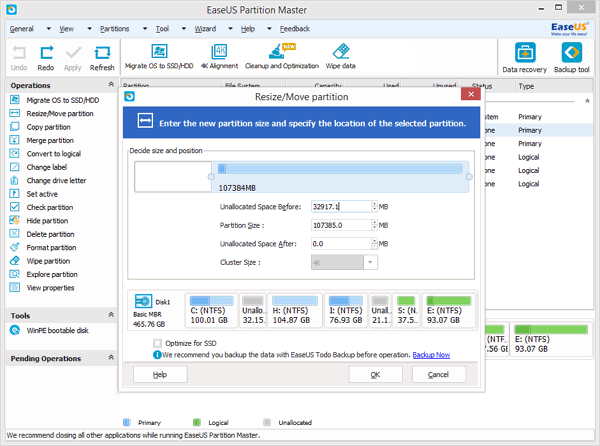Open Cleanup and Optimization tool
This screenshot has height=446, width=600.
282,57
